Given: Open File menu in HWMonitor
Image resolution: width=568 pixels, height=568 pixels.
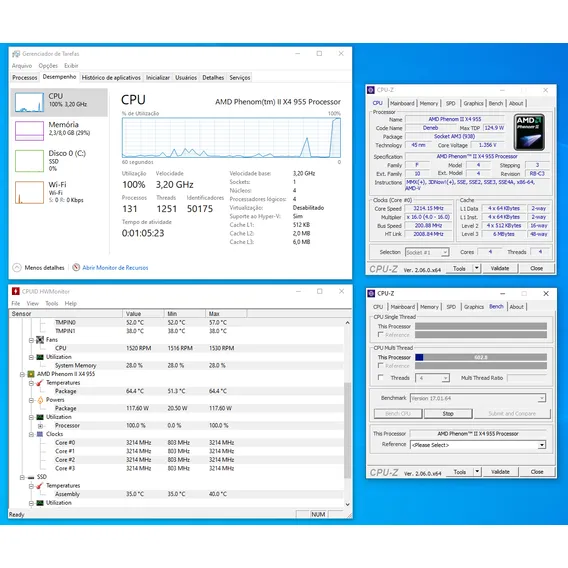Looking at the screenshot, I should pos(16,304).
